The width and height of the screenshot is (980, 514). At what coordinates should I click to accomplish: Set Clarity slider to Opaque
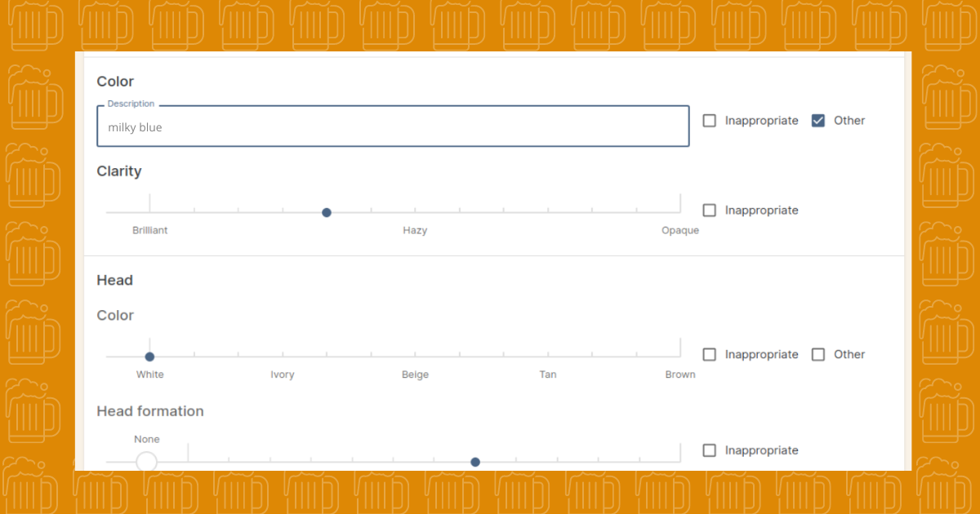(x=679, y=213)
